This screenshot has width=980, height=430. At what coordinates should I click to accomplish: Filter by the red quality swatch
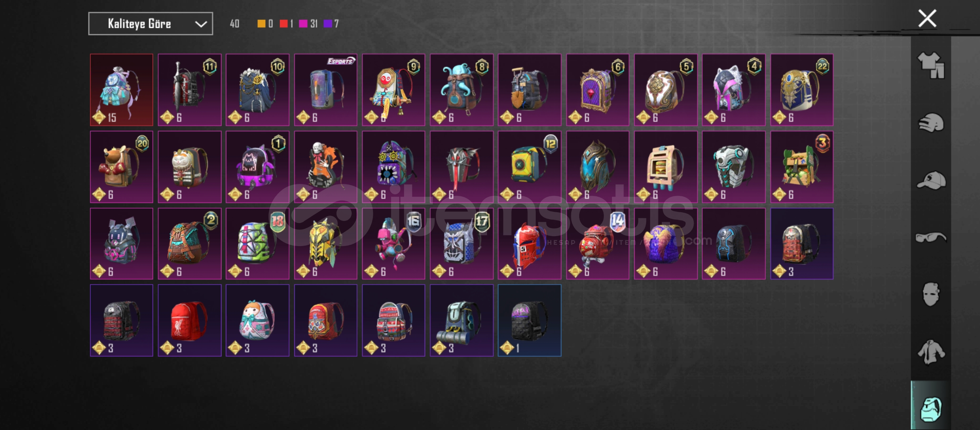[x=284, y=24]
